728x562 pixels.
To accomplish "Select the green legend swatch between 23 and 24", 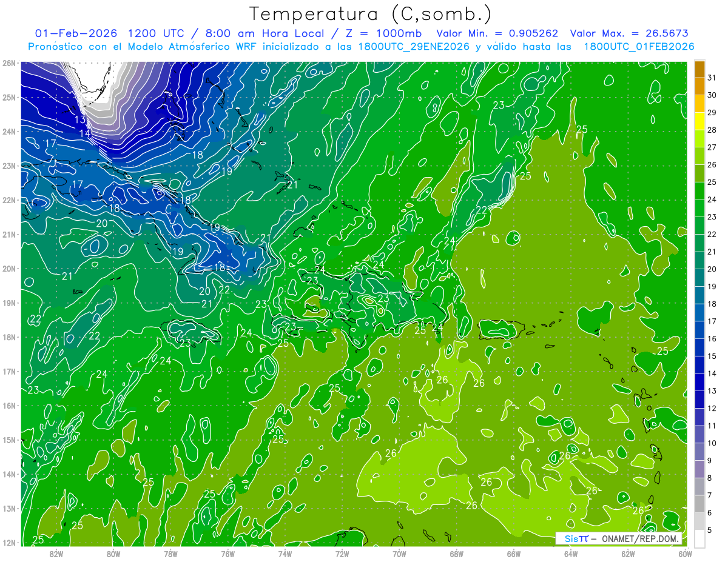I will coord(700,208).
